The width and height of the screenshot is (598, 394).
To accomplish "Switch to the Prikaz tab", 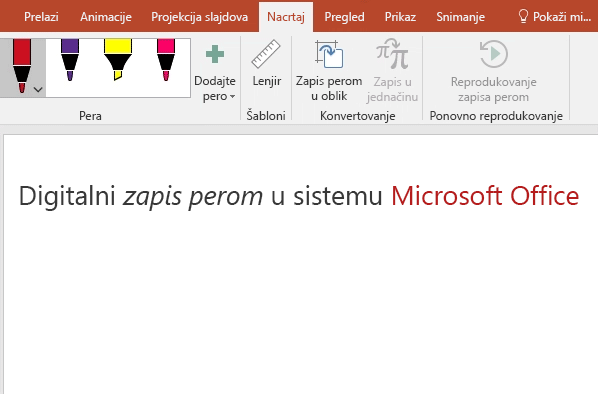I will (x=400, y=17).
